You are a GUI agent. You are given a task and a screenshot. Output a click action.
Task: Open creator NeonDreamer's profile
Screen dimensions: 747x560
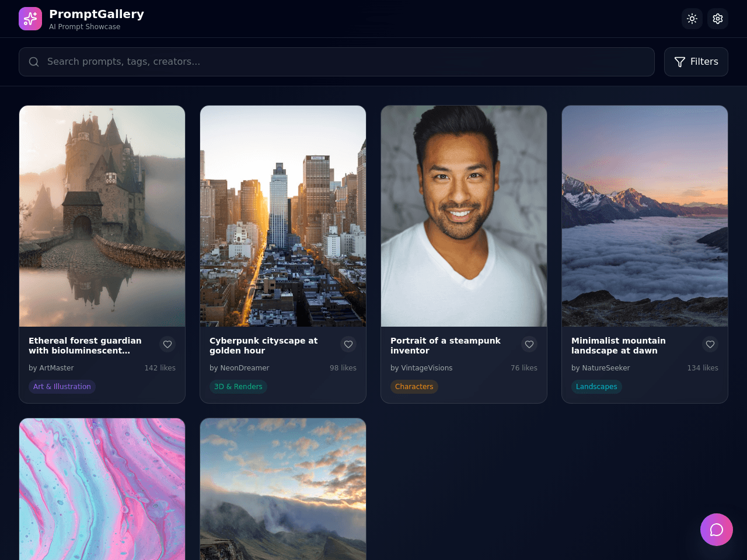pyautogui.click(x=239, y=368)
